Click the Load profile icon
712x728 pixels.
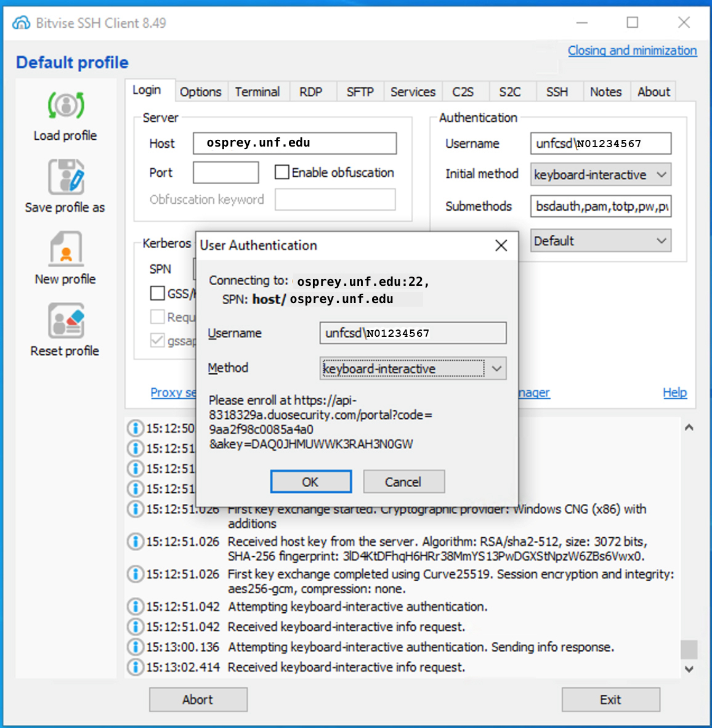tap(66, 105)
